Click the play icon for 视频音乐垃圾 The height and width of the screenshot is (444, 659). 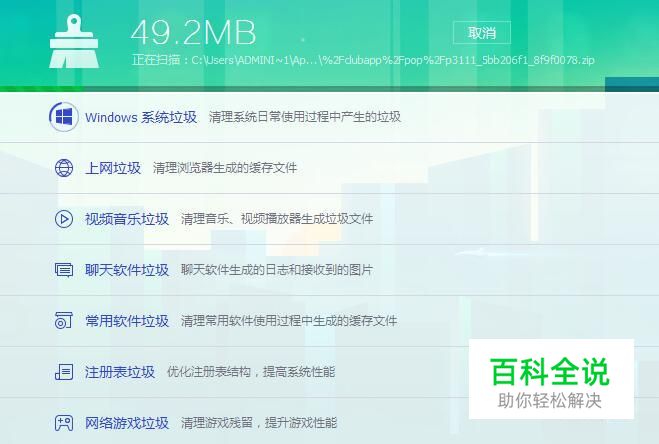coord(64,219)
